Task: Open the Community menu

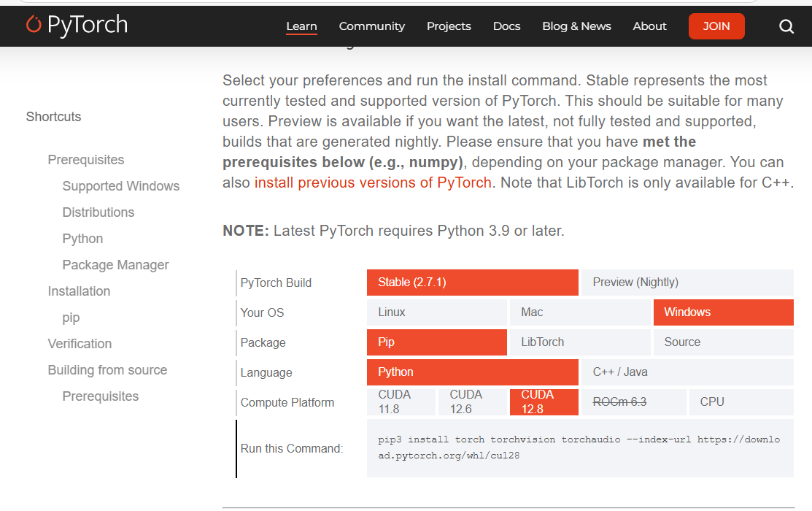Action: click(371, 26)
